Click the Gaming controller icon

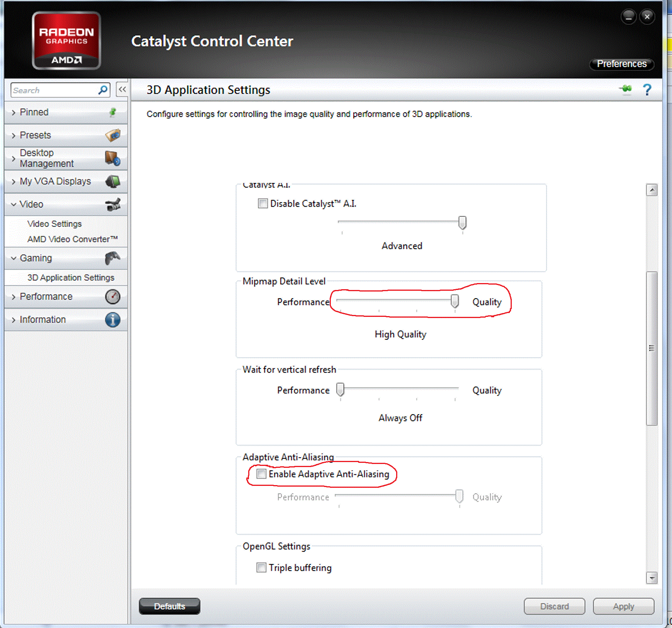click(113, 258)
